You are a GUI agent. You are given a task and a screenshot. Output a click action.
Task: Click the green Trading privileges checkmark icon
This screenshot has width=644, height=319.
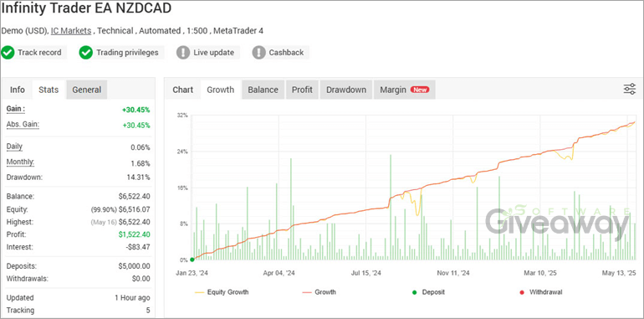[86, 53]
